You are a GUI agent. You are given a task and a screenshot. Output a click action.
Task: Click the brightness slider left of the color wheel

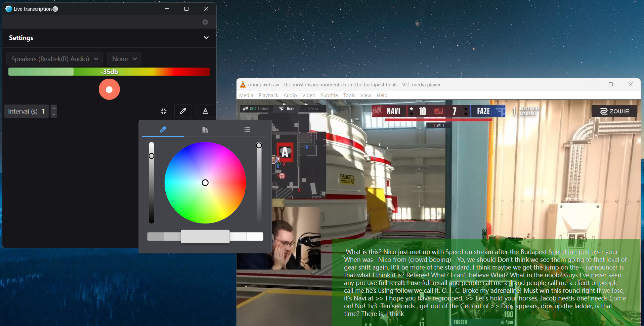click(x=152, y=182)
